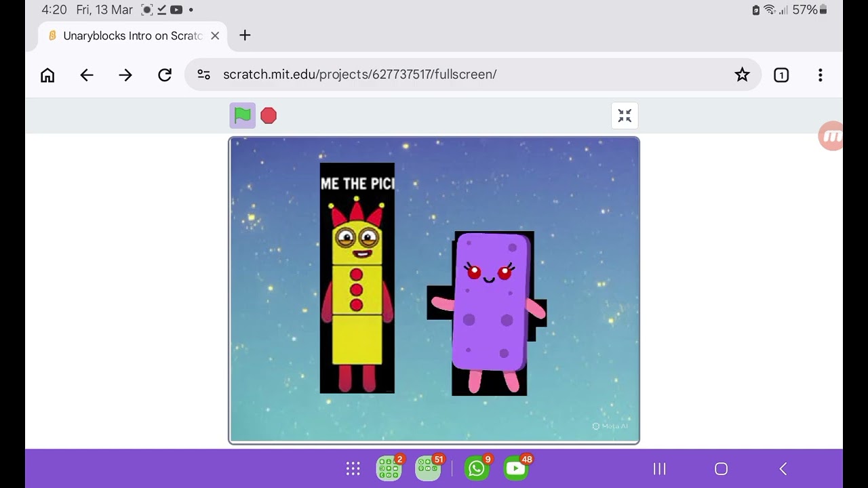The height and width of the screenshot is (488, 868).
Task: Tap the battery 57% indicator
Action: pos(810,9)
